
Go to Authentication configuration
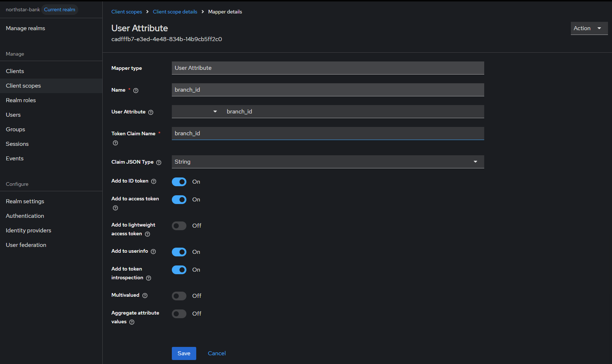tap(51, 216)
